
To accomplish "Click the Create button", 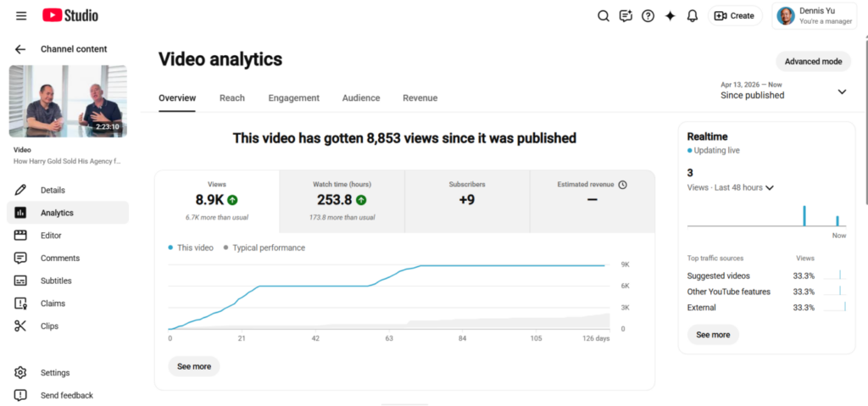I will (x=735, y=16).
